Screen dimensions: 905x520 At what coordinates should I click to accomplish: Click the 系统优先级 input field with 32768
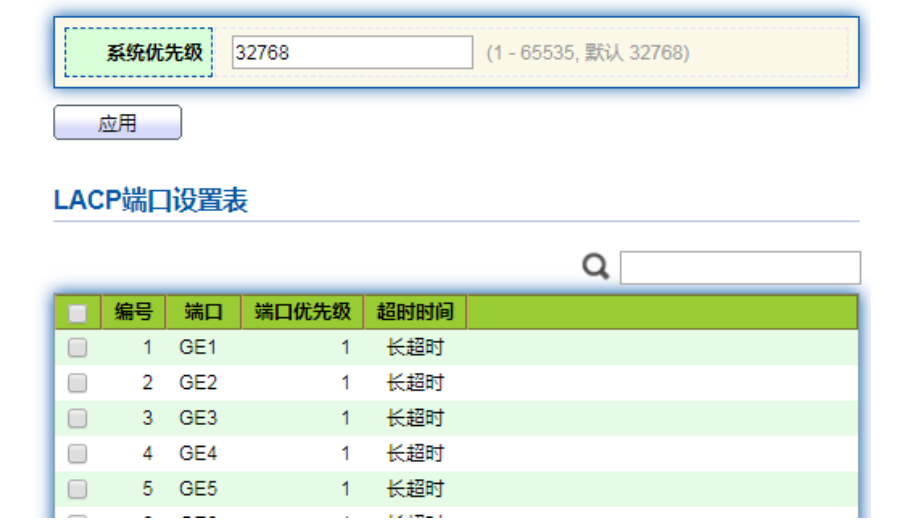coord(352,53)
